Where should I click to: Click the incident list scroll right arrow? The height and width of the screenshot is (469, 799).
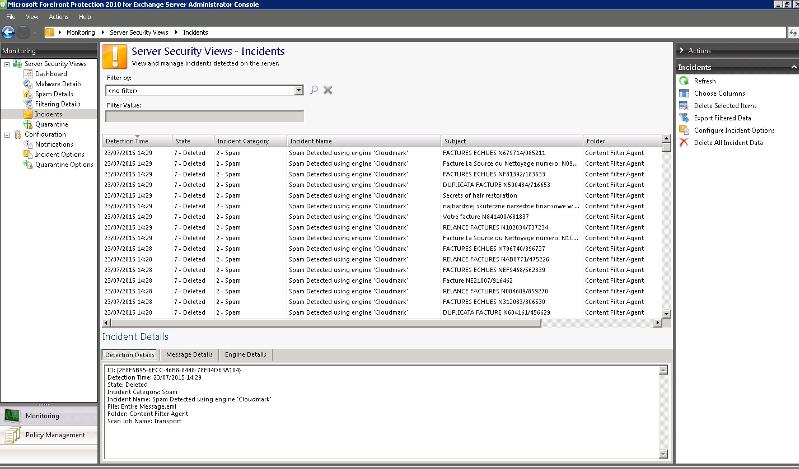click(657, 323)
